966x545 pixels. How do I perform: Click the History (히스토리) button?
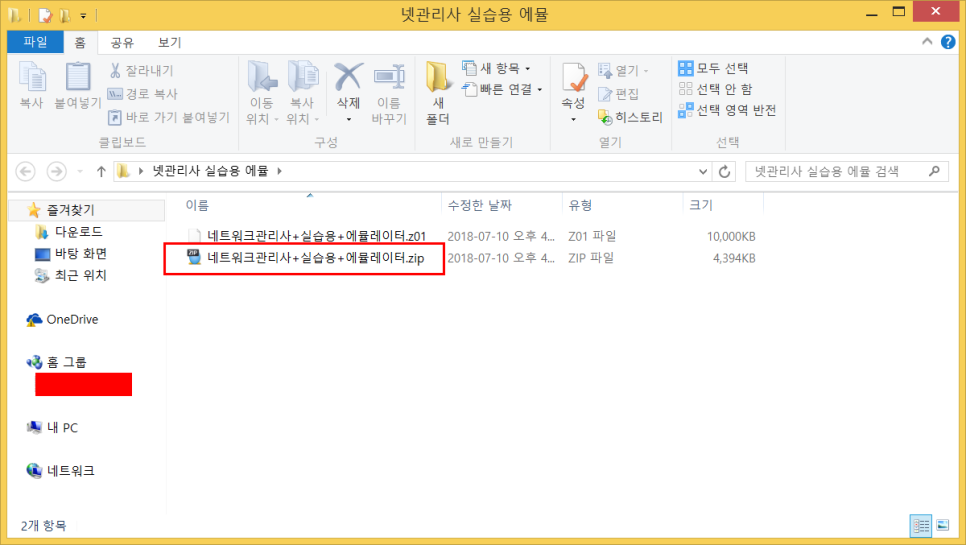pos(630,117)
